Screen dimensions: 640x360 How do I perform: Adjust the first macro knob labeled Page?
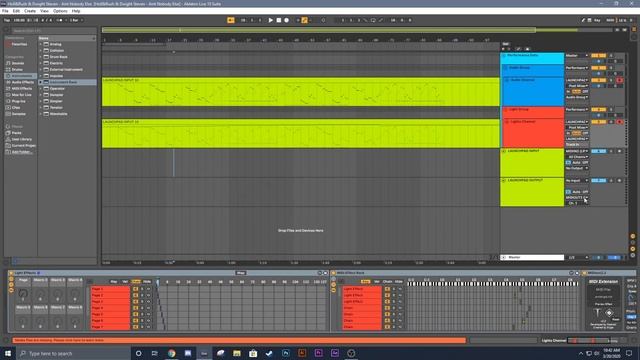coord(23,293)
